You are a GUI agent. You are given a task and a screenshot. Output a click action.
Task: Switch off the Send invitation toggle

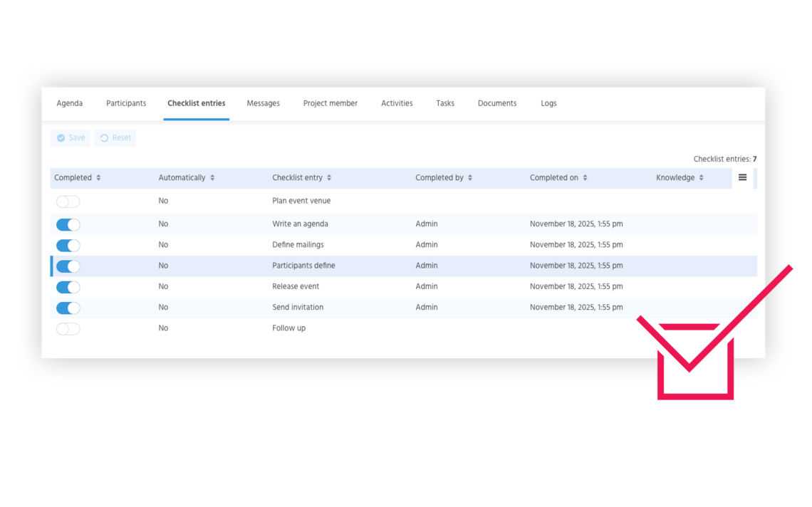point(68,308)
